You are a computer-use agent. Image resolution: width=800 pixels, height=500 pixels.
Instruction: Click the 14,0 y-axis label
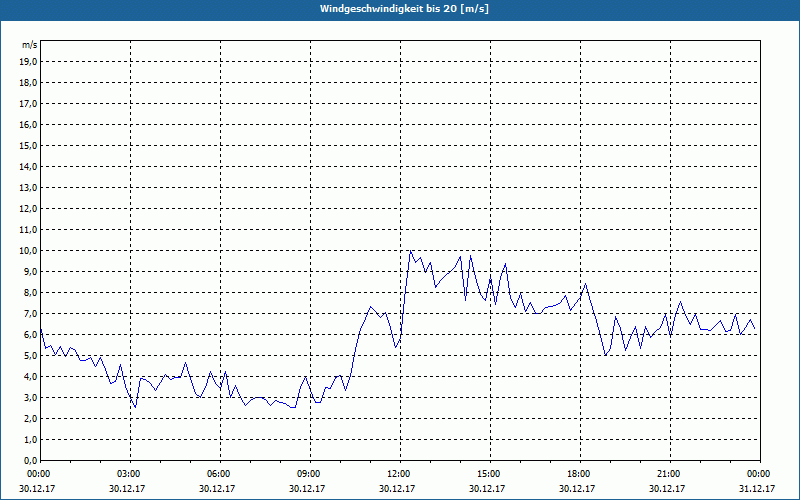tap(28, 167)
